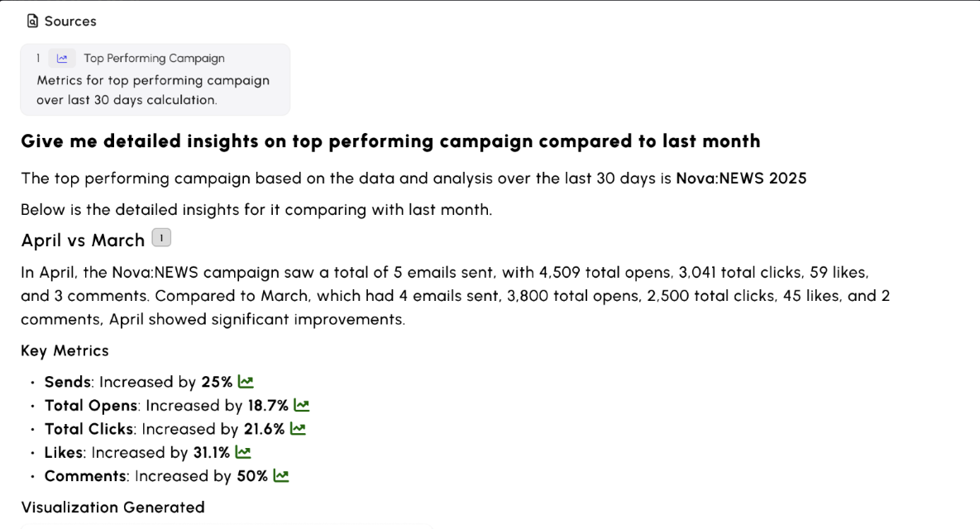Click the trend icon beside Likes 31.1%
980x529 pixels.
tap(242, 453)
